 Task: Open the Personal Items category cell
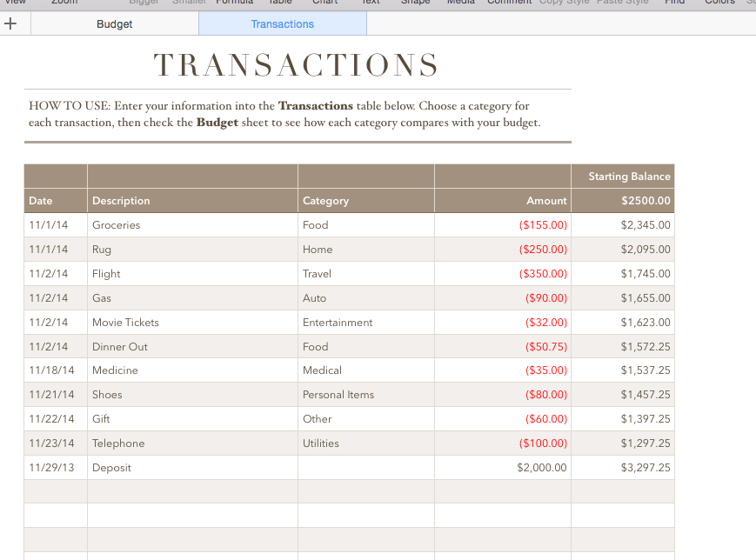point(366,395)
